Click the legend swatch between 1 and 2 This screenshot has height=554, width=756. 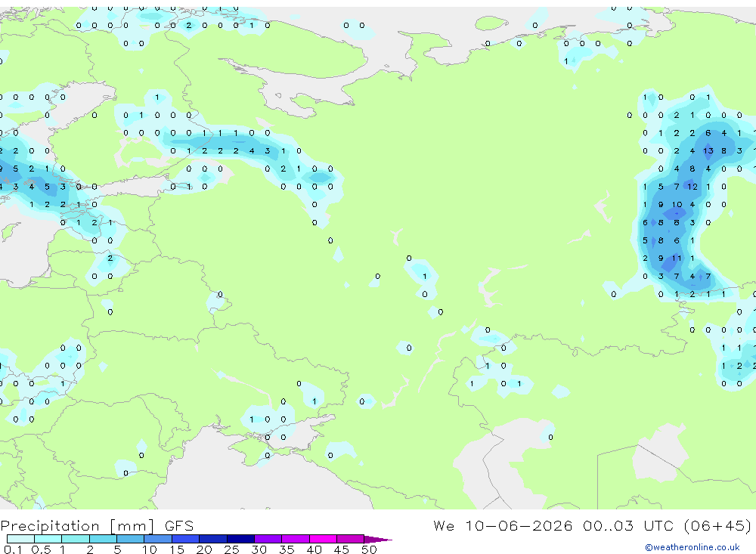click(76, 539)
